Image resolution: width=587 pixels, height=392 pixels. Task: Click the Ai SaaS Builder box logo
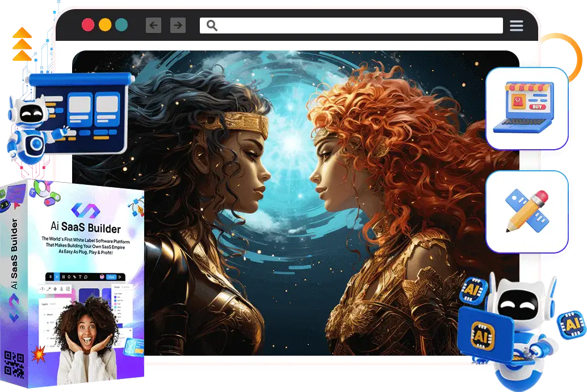click(86, 212)
